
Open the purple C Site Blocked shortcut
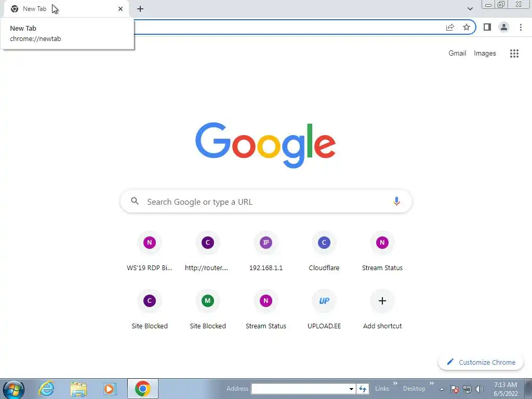150,309
